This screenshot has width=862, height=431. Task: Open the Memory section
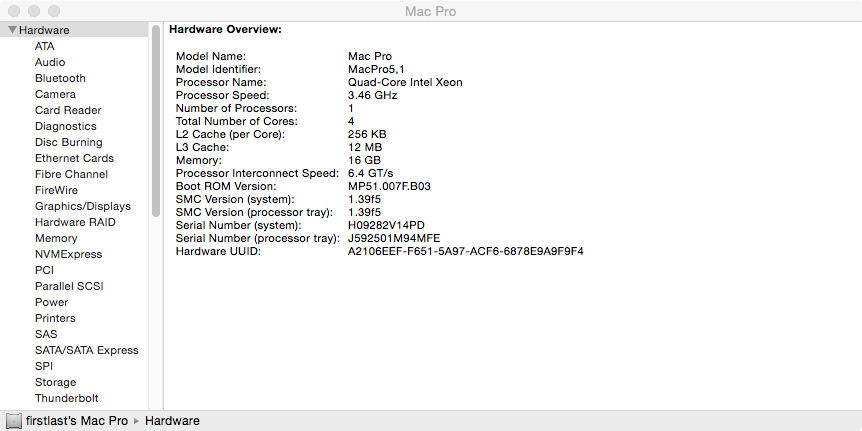pyautogui.click(x=56, y=238)
